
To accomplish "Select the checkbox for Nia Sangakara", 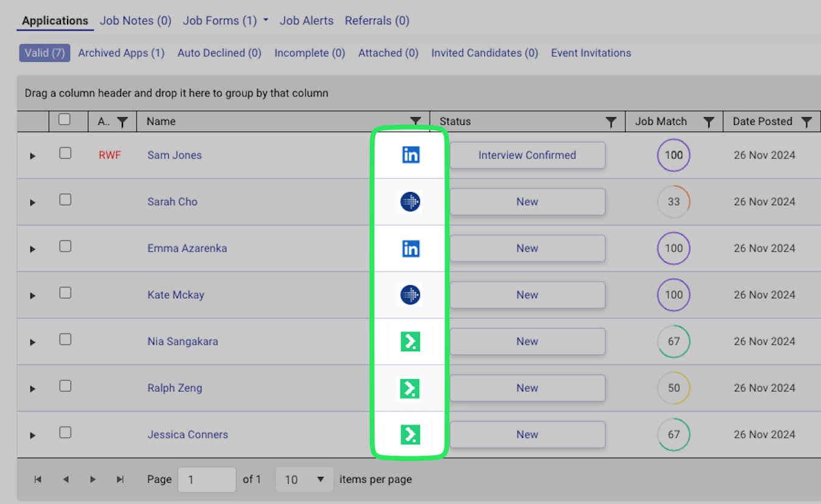I will pos(65,340).
